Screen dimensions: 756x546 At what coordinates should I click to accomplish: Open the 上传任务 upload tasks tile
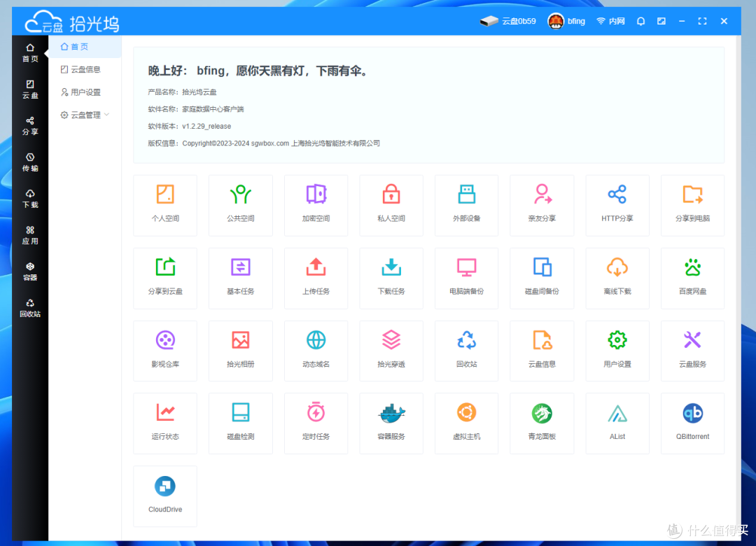[316, 278]
